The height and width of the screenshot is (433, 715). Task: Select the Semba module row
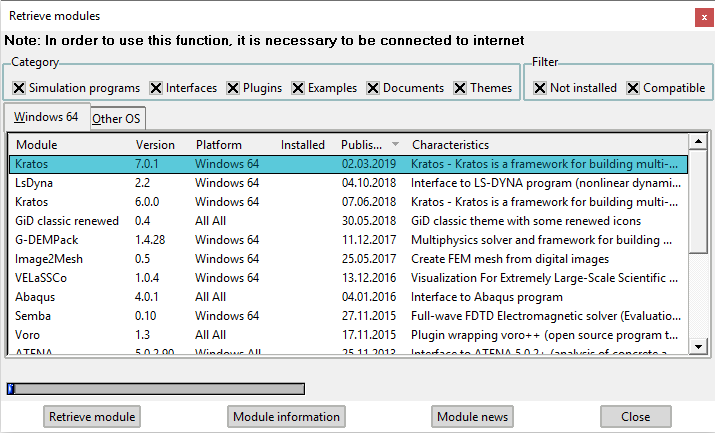348,316
